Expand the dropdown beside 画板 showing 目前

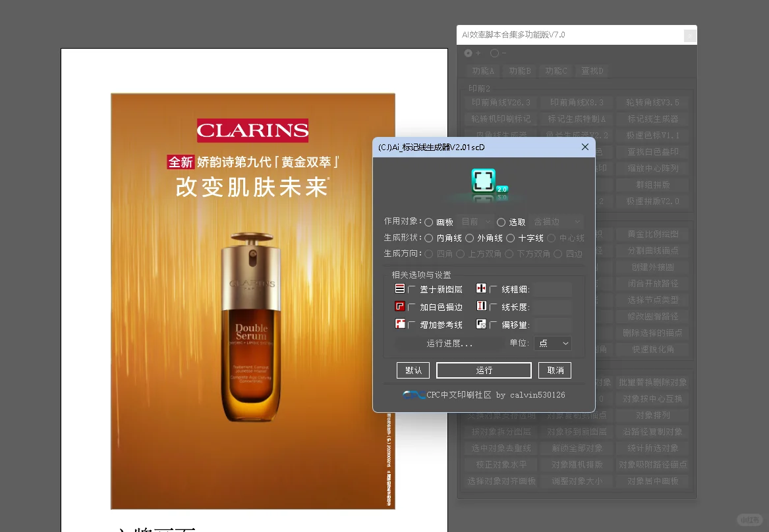pyautogui.click(x=475, y=222)
